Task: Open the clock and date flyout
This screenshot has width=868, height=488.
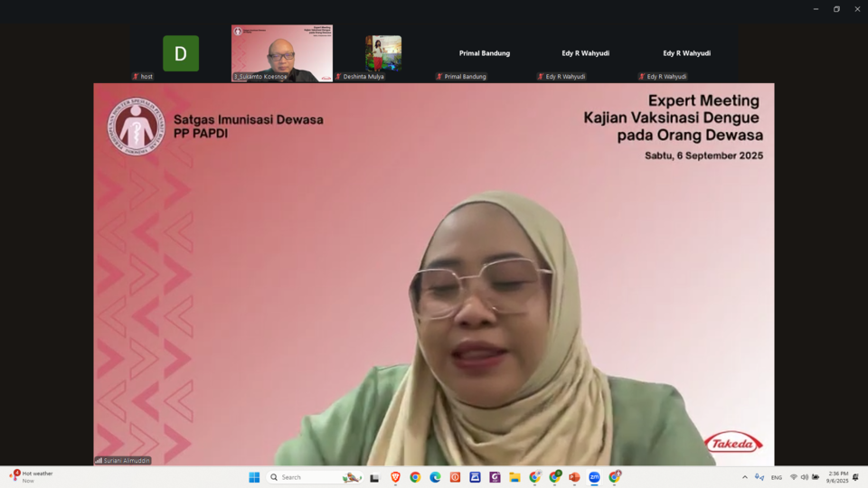Action: (836, 477)
